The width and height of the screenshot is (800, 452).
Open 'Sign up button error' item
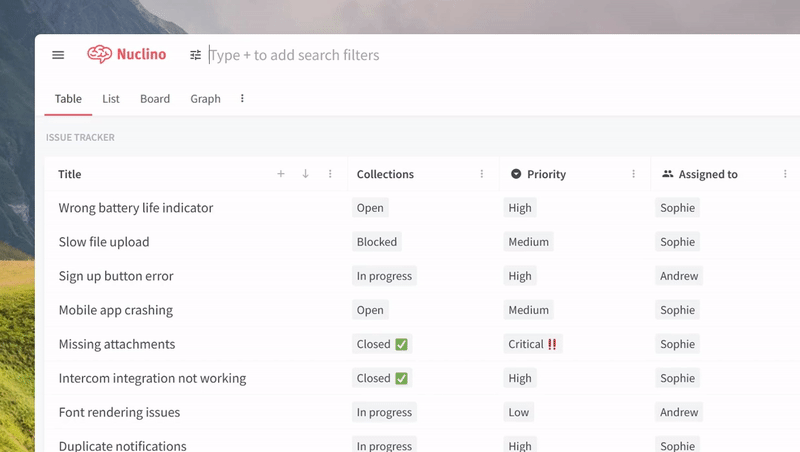pos(116,276)
